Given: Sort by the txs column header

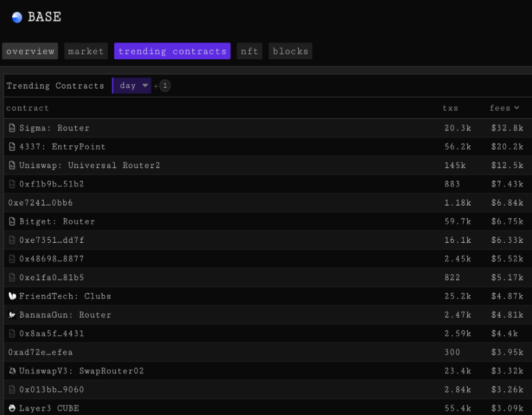Looking at the screenshot, I should pos(450,108).
